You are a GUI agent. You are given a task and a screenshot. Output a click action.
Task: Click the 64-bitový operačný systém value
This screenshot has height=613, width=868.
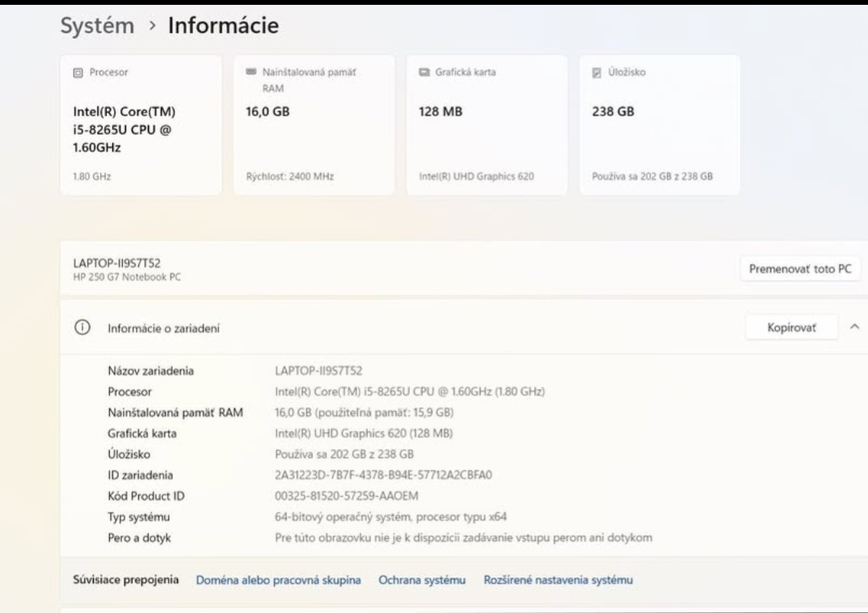pos(390,517)
